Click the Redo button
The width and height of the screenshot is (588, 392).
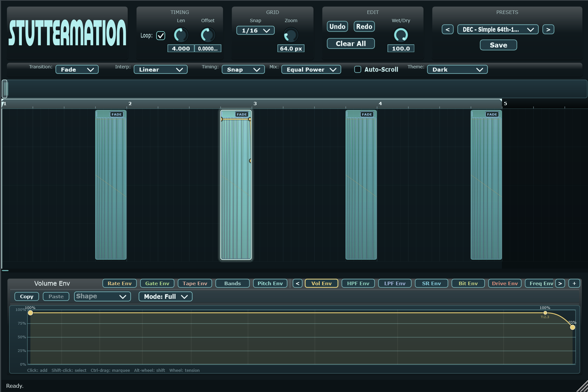coord(364,26)
